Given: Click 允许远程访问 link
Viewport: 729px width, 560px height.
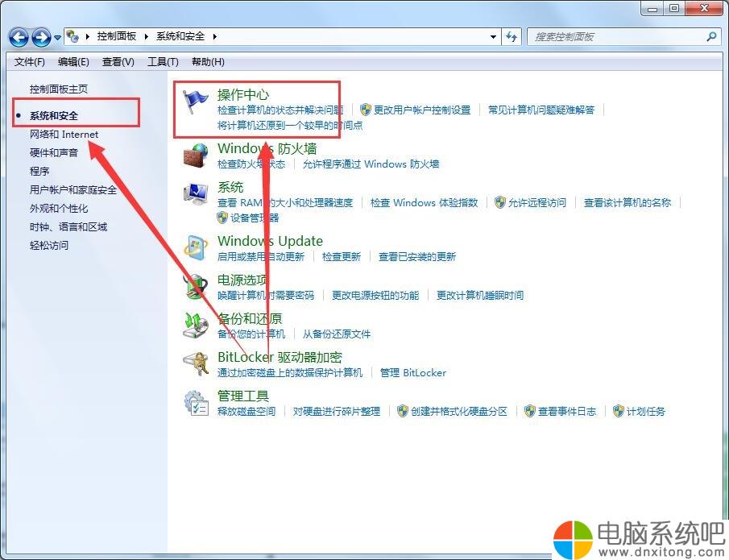Looking at the screenshot, I should [537, 203].
